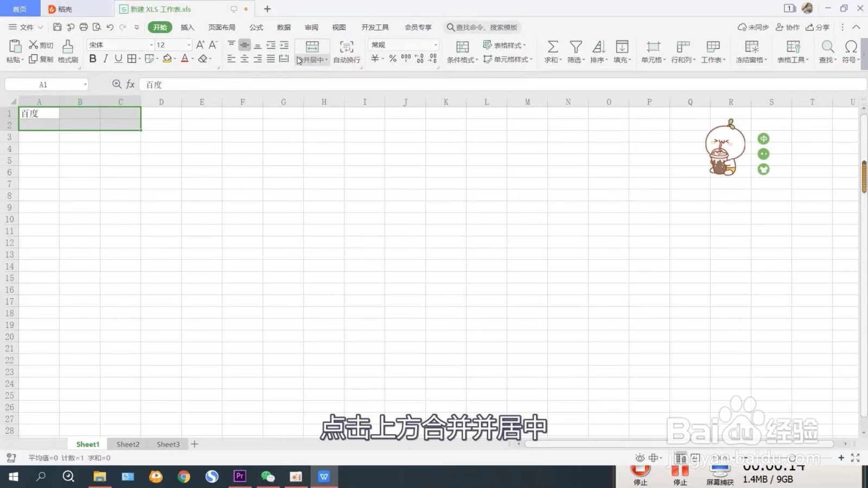The image size is (868, 488).
Task: Increase font size with the A+ icon
Action: pos(200,45)
